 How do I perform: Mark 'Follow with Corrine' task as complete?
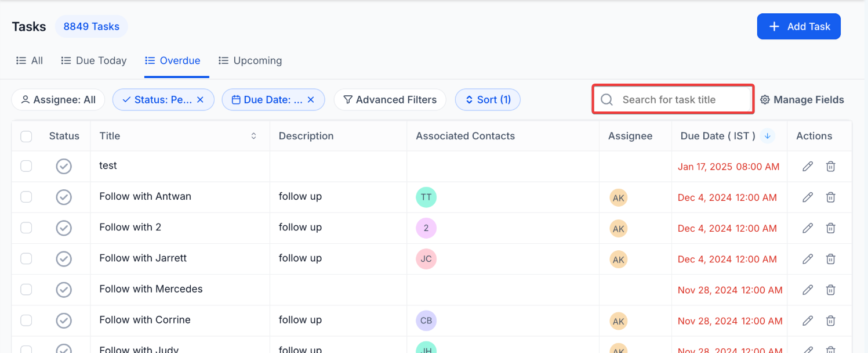(64, 320)
